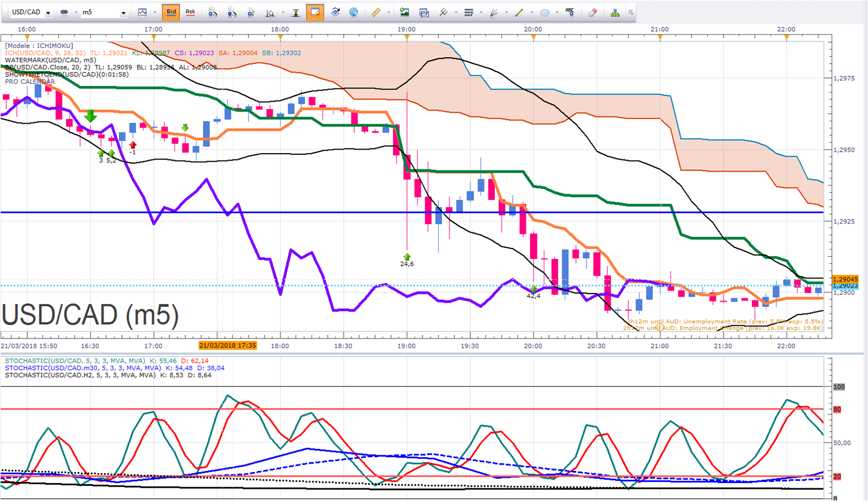Click the orange calendar marker at 17:00

pos(154,37)
